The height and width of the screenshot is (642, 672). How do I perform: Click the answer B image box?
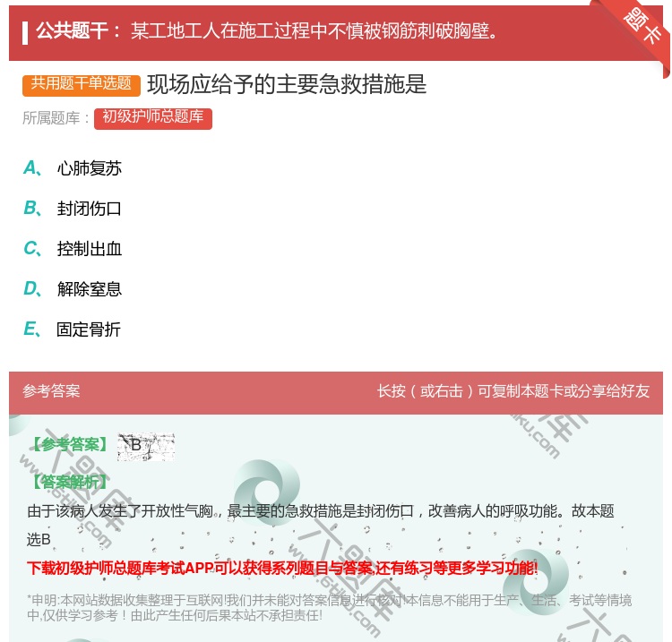146,446
